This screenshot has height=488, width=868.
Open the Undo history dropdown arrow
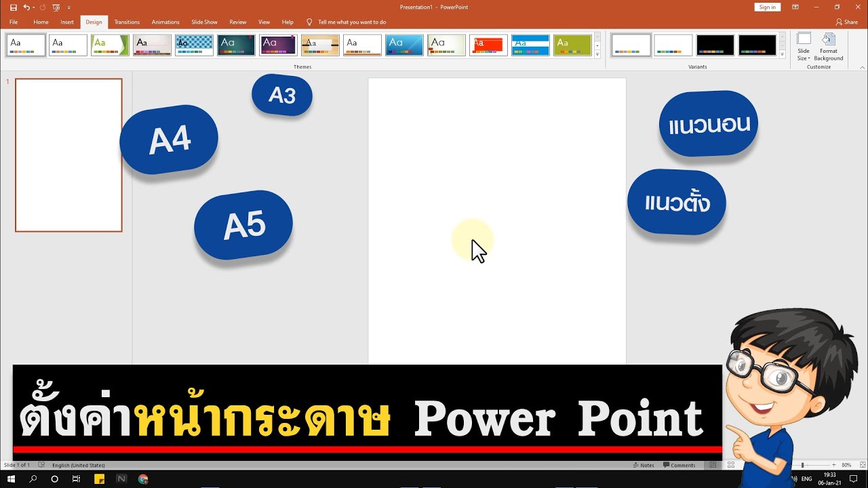[x=33, y=7]
